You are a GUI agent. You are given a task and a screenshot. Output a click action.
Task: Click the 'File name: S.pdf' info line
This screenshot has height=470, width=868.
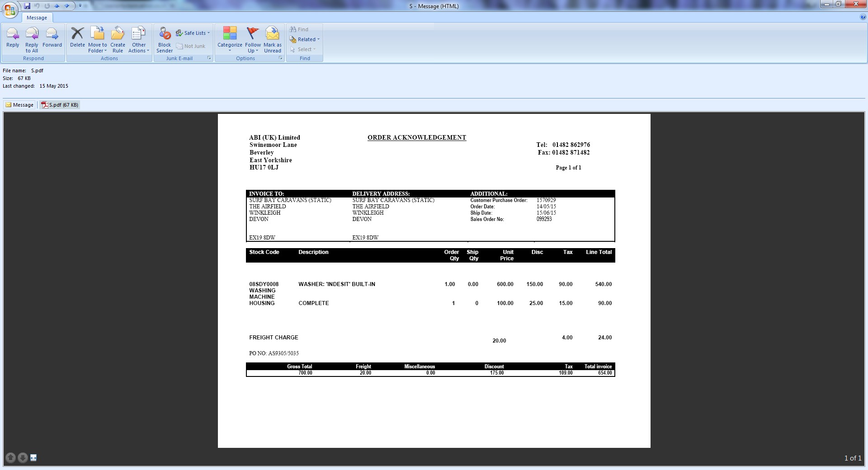click(x=23, y=70)
